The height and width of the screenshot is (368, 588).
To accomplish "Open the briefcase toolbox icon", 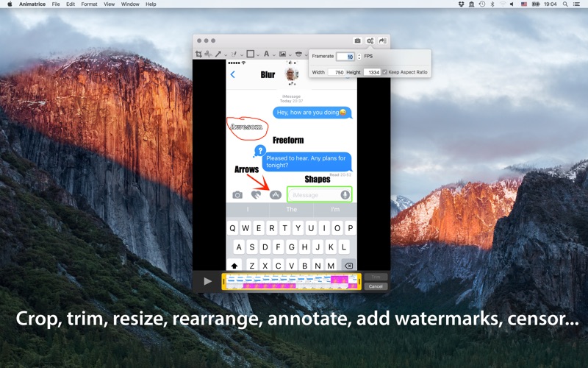I will (357, 40).
